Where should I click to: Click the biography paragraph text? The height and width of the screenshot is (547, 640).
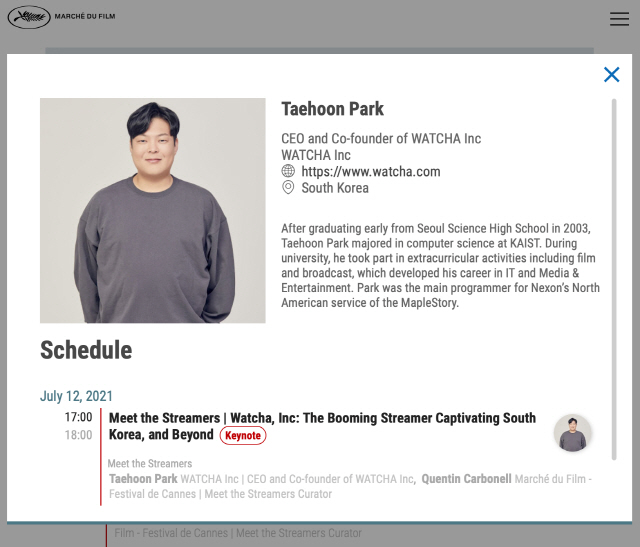[x=438, y=265]
